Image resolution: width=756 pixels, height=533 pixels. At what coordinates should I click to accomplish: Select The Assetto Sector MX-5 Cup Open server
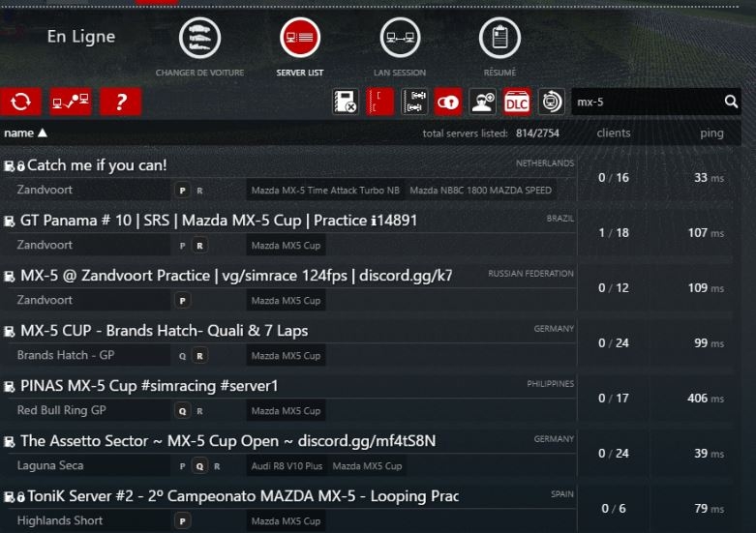pyautogui.click(x=289, y=453)
